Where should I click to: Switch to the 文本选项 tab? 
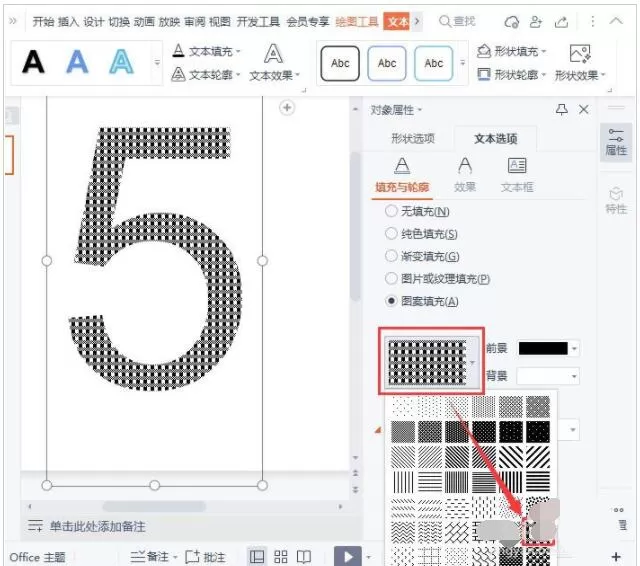point(496,139)
